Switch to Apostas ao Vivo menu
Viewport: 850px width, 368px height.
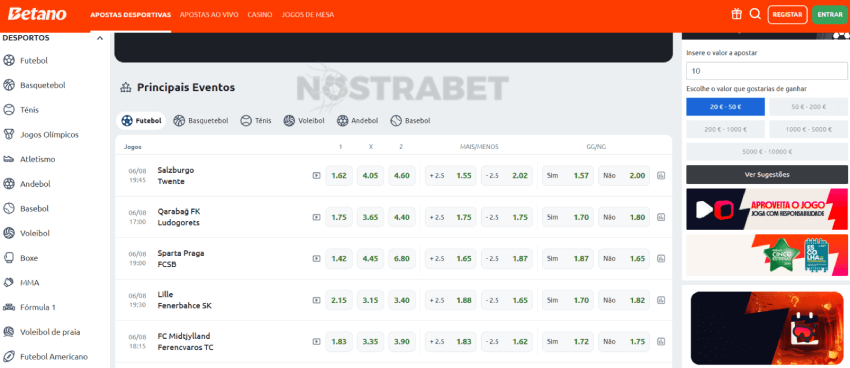pos(209,15)
